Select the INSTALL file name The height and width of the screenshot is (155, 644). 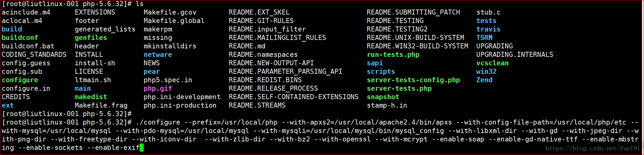(x=89, y=55)
